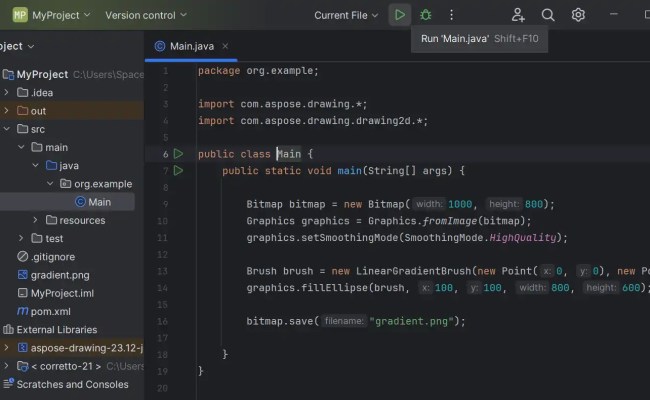
Task: Click run gutter icon beside main method
Action: [x=178, y=170]
